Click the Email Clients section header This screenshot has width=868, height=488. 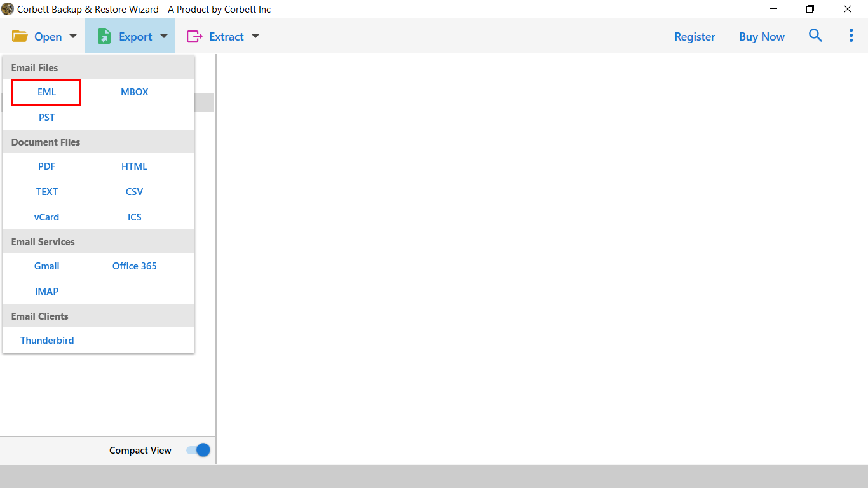[98, 316]
